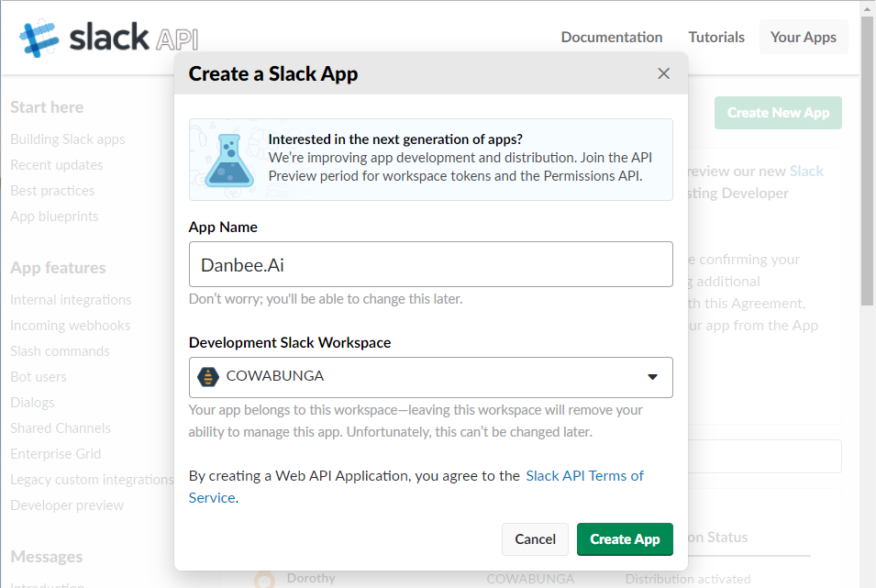Click the 'Start here' sidebar heading

(47, 107)
